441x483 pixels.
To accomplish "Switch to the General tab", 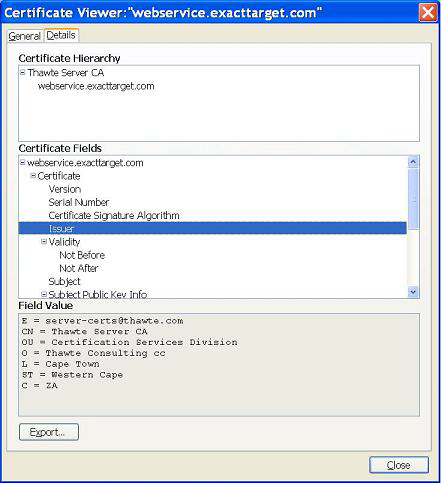I will (25, 36).
